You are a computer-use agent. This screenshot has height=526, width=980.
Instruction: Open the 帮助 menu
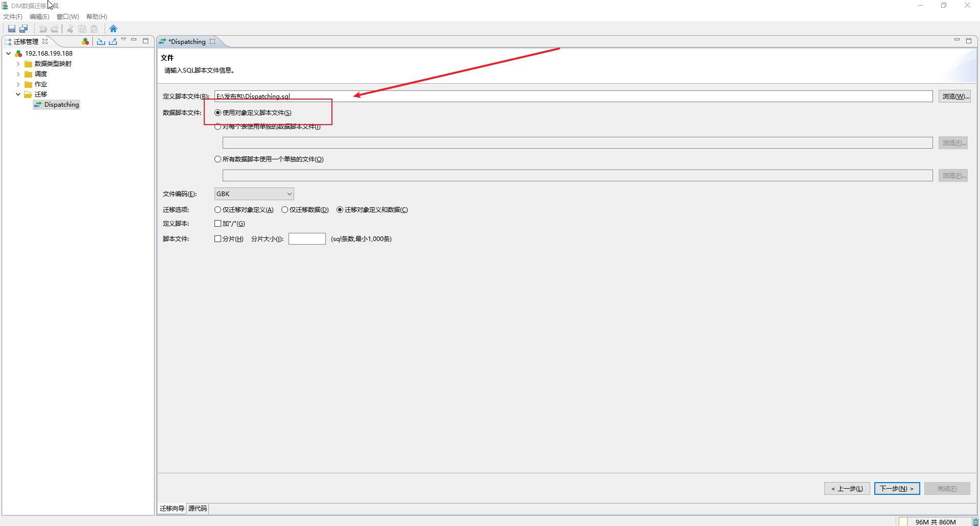97,17
